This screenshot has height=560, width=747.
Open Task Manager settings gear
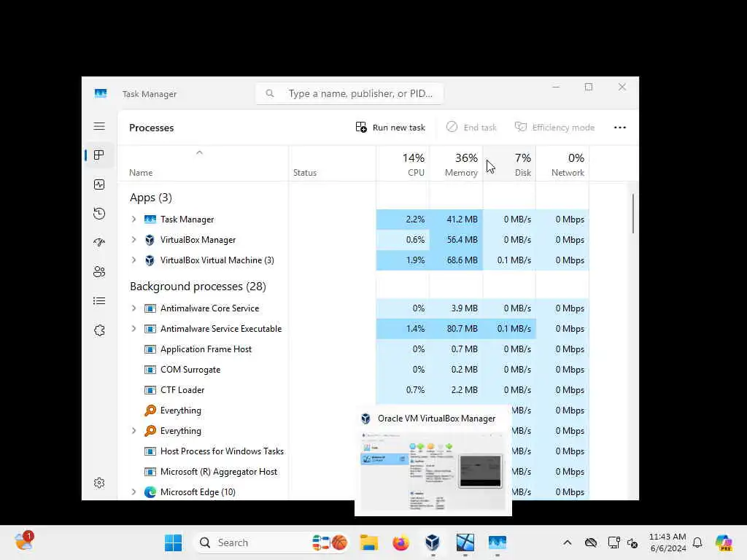point(99,483)
